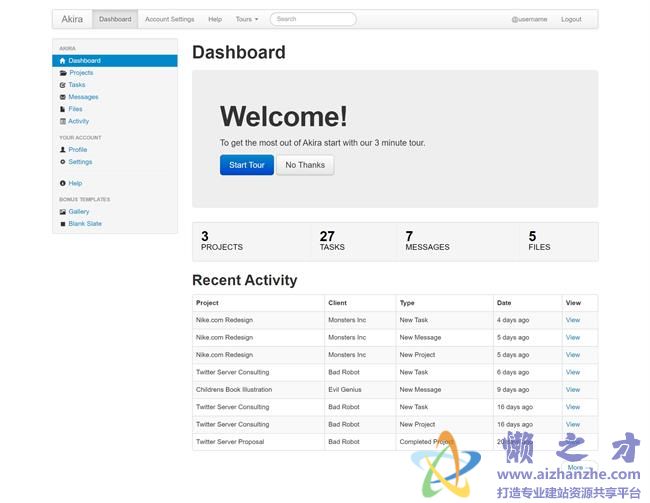Viewport: 650px width, 503px height.
Task: Expand the Tours dropdown in navbar
Action: point(246,19)
